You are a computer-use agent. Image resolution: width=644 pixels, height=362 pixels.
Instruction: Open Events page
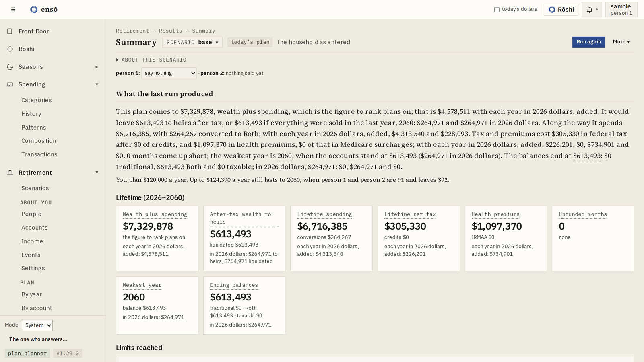coord(31,255)
